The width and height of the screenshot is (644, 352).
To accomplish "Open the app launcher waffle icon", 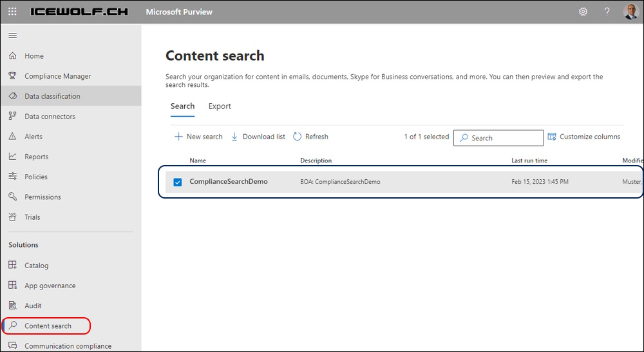I will [x=12, y=12].
